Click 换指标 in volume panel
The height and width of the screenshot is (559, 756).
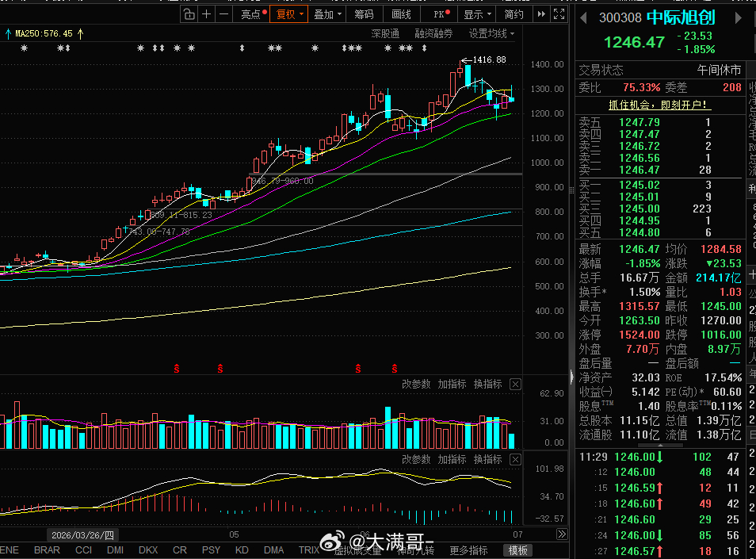click(488, 385)
